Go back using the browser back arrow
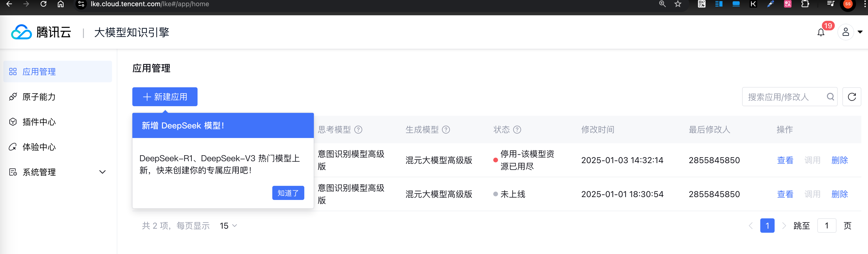868x254 pixels. tap(9, 4)
